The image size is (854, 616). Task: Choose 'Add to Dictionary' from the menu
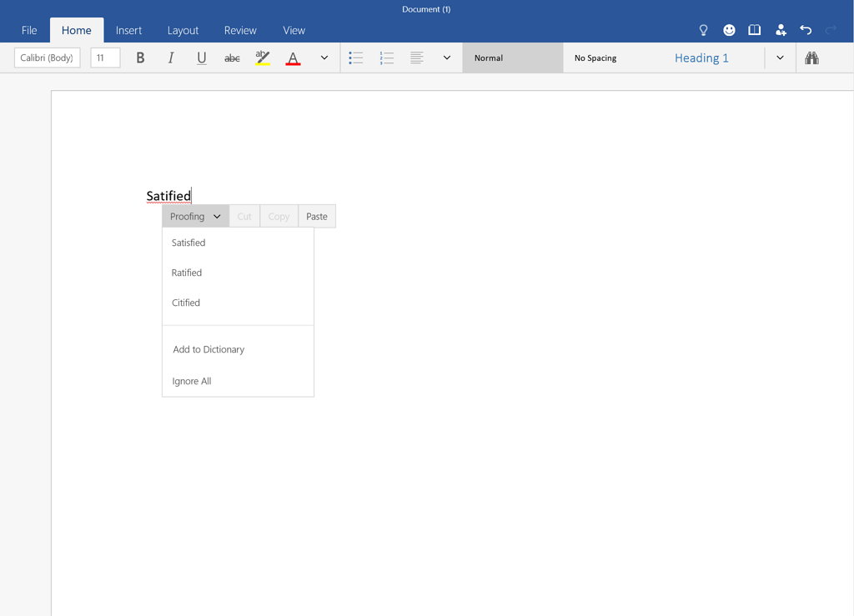coord(208,349)
